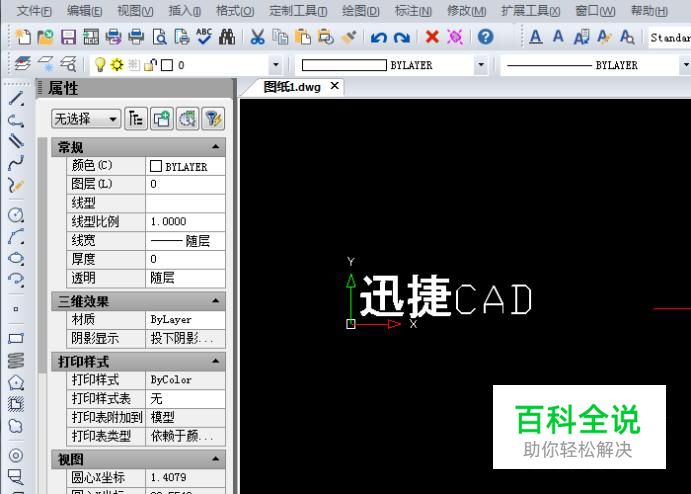Screen dimensions: 691x494
Task: Switch to 图纸1.dwg tab
Action: tap(292, 87)
